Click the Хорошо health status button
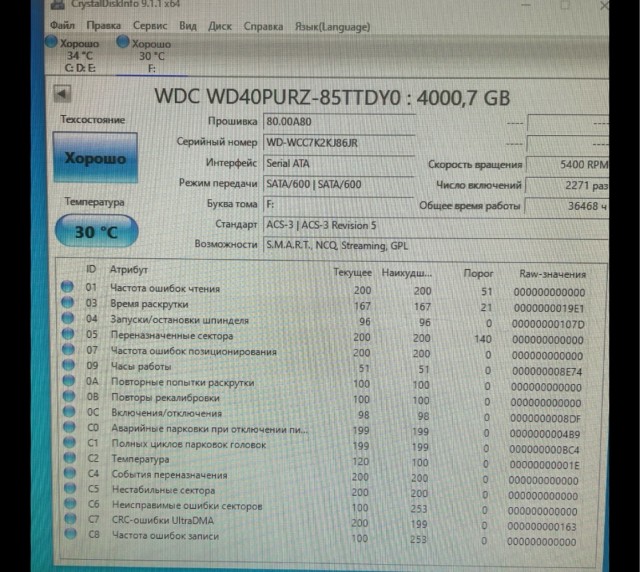 point(95,158)
